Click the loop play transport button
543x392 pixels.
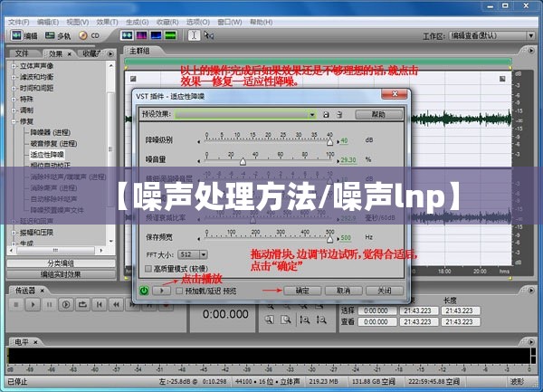point(82,305)
